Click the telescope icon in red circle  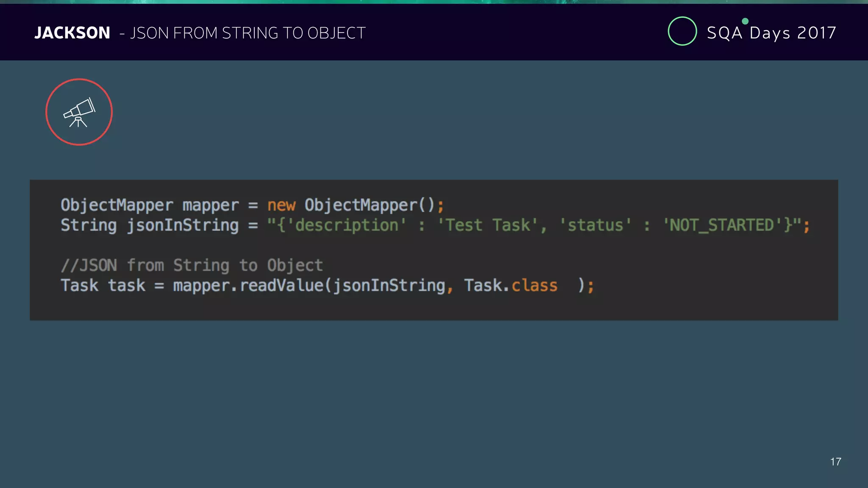79,112
